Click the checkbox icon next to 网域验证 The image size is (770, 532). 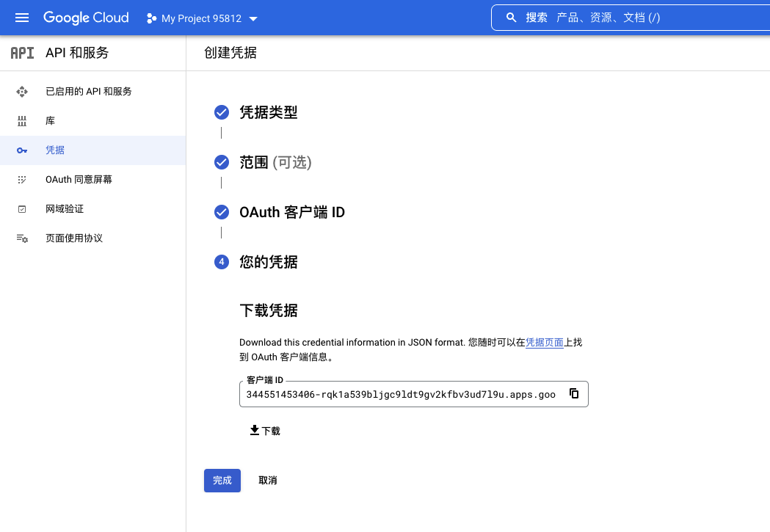coord(22,209)
